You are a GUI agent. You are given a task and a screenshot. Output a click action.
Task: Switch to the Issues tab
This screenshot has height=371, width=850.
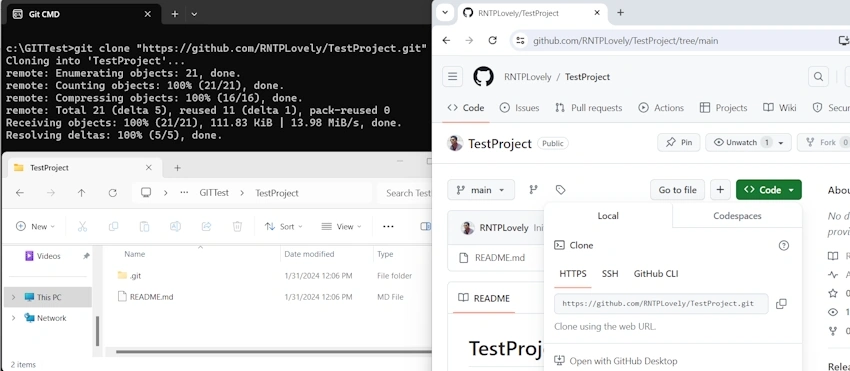click(519, 107)
